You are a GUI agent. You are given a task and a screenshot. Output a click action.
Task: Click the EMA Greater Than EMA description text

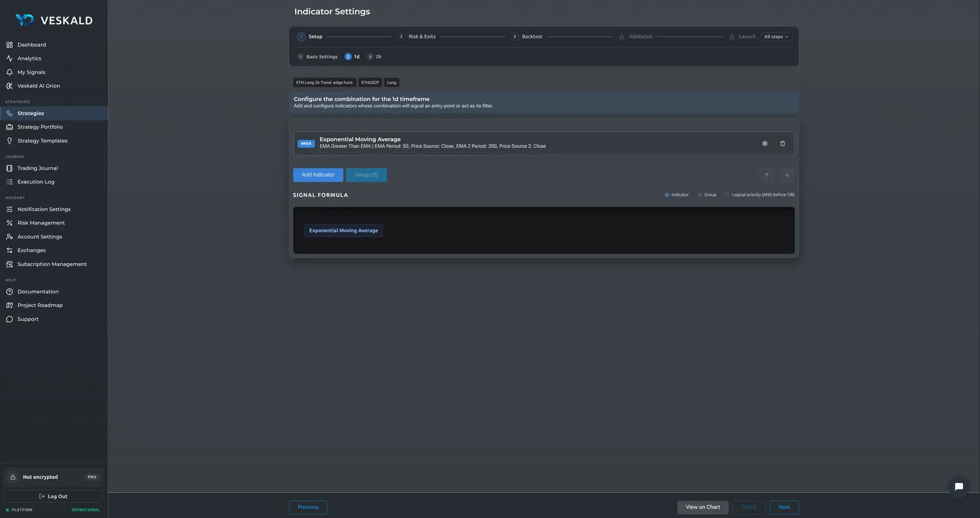coord(432,146)
